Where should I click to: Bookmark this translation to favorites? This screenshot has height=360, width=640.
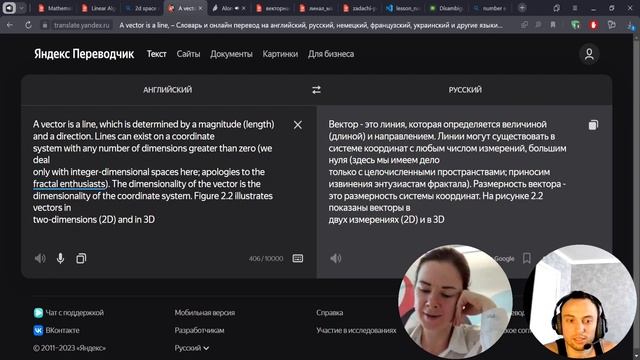(x=527, y=258)
